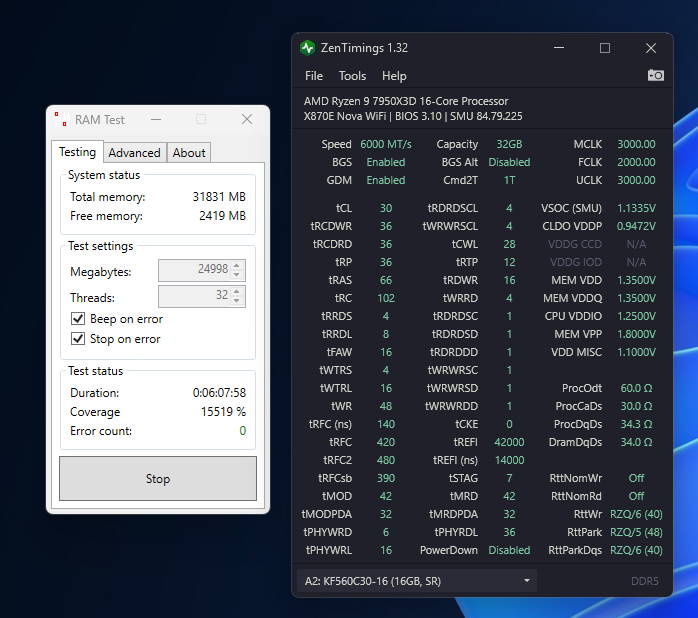698x618 pixels.
Task: Increase Megabytes with the up stepper arrow
Action: (237, 265)
